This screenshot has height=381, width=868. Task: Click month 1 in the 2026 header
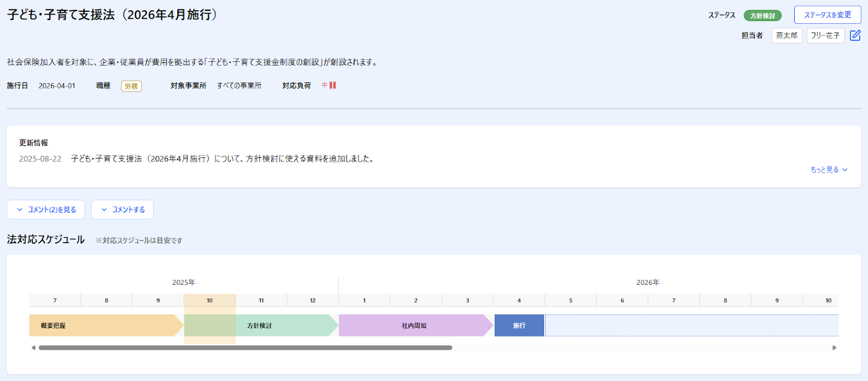(x=365, y=300)
